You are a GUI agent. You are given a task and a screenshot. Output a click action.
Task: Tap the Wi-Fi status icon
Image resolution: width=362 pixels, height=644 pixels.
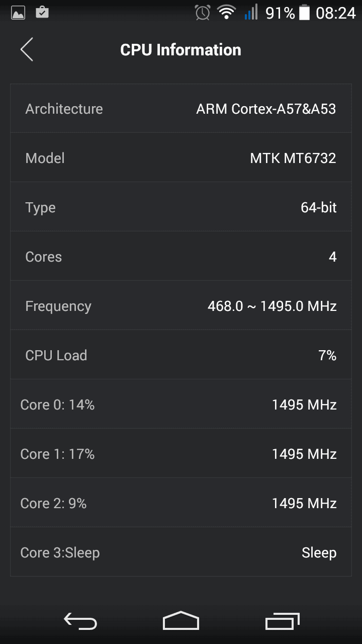coord(226,13)
